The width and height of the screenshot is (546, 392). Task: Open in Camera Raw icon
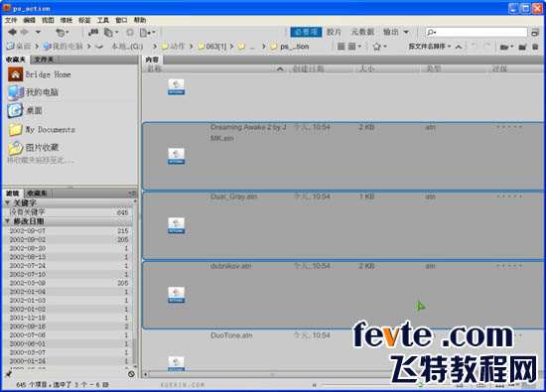(x=130, y=33)
